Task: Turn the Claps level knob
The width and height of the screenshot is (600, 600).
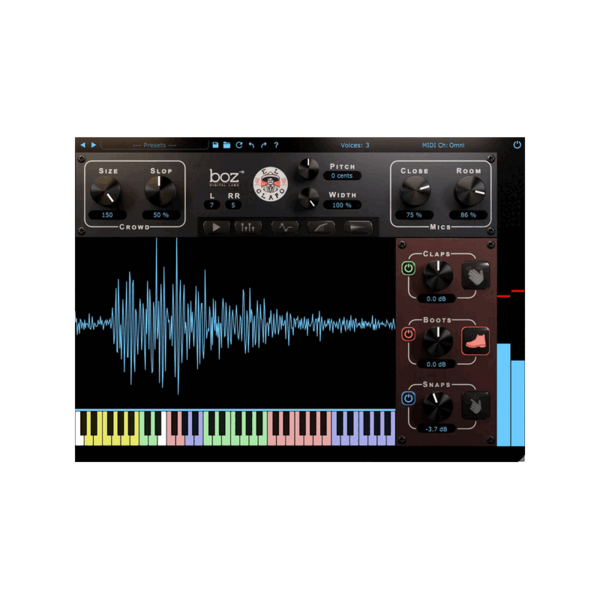Action: tap(438, 275)
